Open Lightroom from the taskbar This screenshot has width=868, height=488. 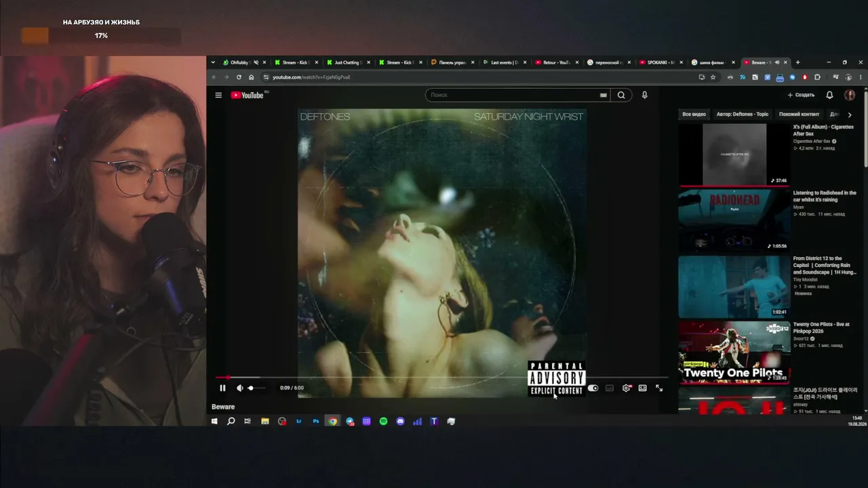(x=299, y=422)
